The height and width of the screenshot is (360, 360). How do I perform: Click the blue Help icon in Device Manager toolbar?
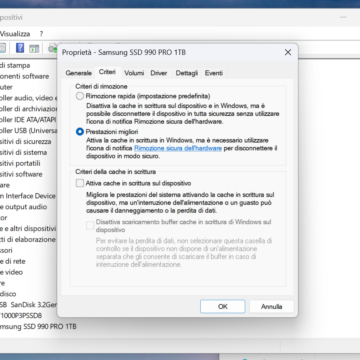[x=20, y=48]
